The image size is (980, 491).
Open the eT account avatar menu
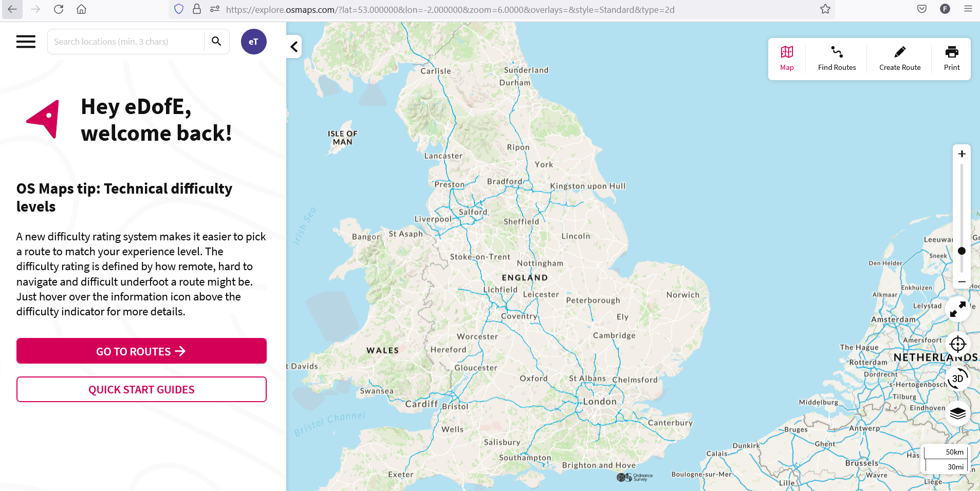click(253, 41)
